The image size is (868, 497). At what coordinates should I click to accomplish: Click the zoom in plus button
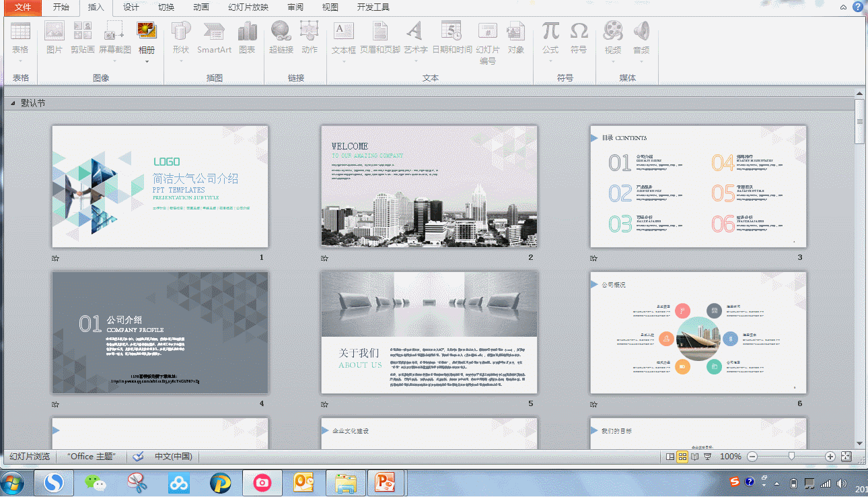[830, 457]
